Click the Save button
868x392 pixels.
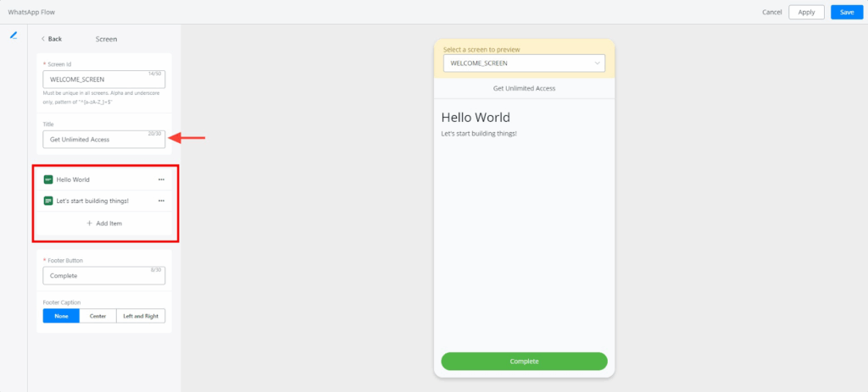pos(846,12)
